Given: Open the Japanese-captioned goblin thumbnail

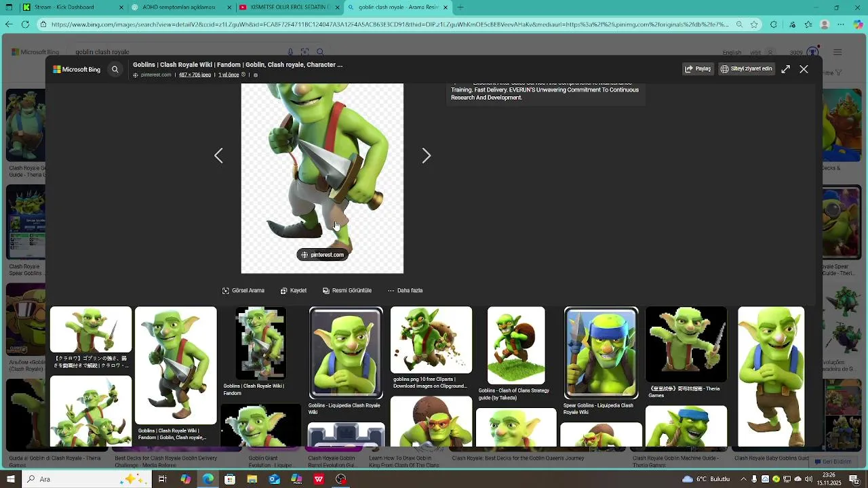Looking at the screenshot, I should [x=91, y=330].
